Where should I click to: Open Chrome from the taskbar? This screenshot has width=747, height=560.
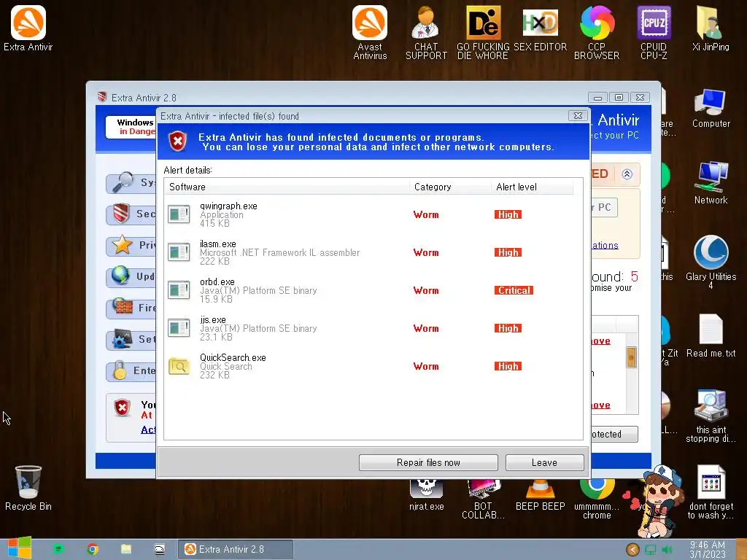(93, 549)
